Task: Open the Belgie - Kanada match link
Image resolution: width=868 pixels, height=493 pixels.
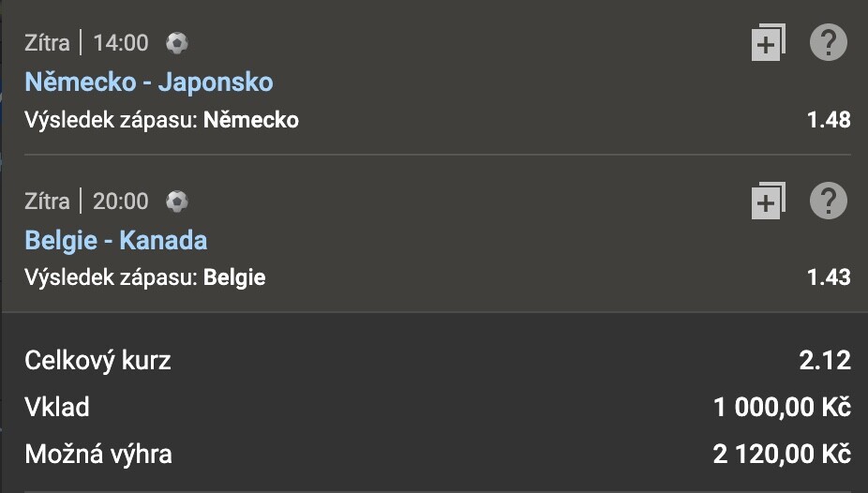Action: (x=116, y=240)
